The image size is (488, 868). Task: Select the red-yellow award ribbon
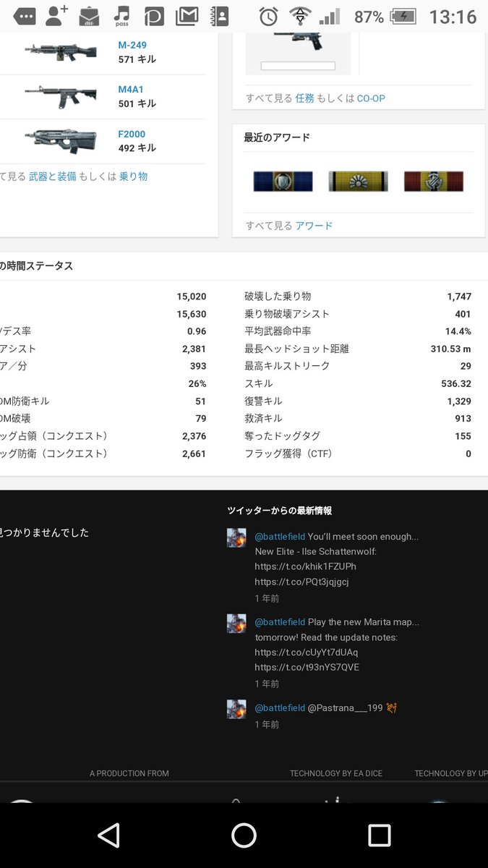click(x=433, y=181)
